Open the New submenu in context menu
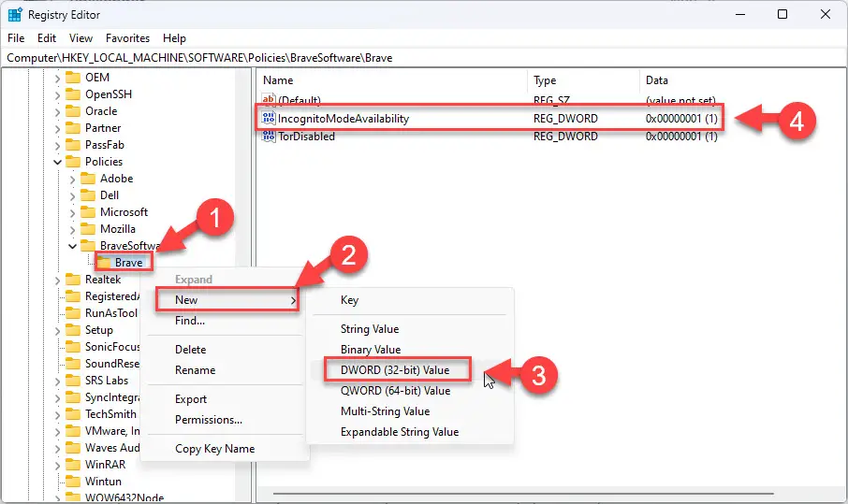 [227, 300]
